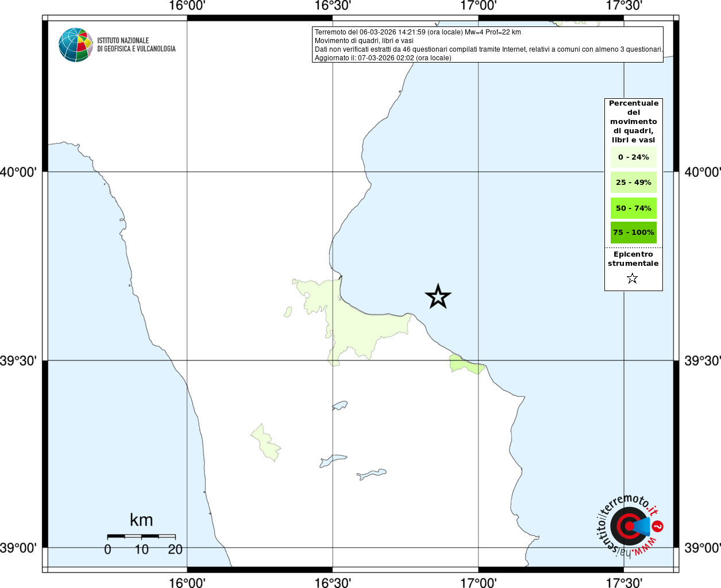Click the bottom axis label 17°30'
The image size is (721, 588).
pos(624,582)
